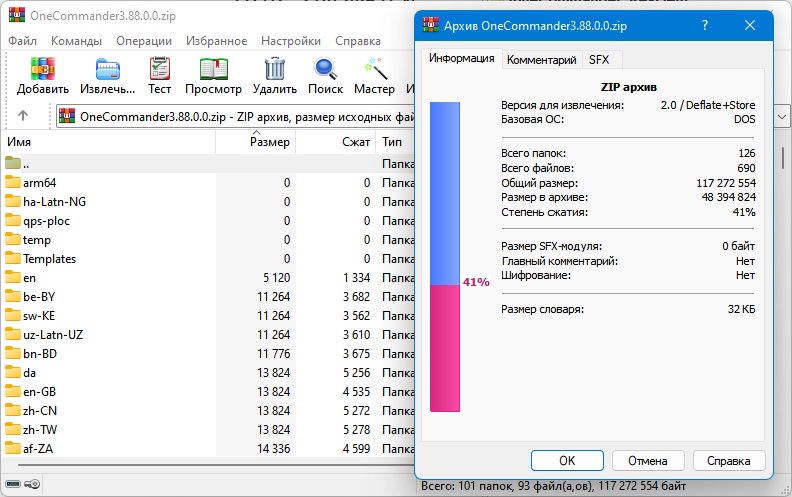The height and width of the screenshot is (497, 792).
Task: Click the temp folder icon
Action: [13, 239]
